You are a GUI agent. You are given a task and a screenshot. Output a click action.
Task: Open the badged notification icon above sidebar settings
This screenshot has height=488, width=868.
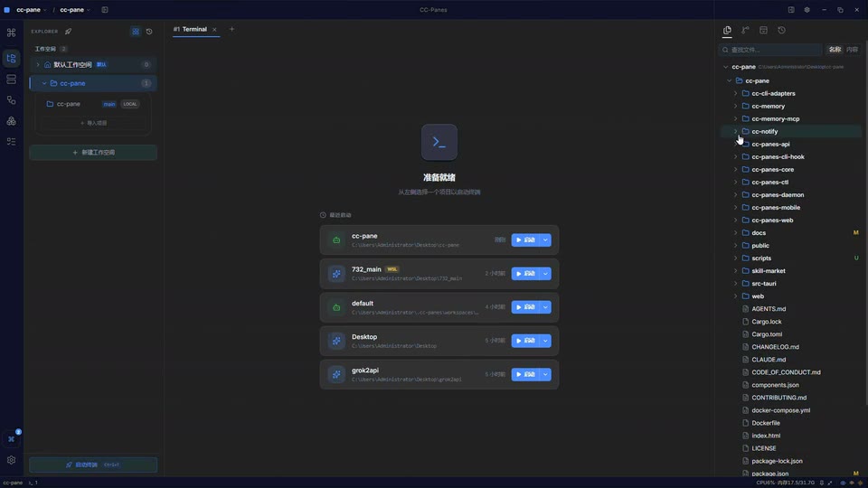[12, 439]
